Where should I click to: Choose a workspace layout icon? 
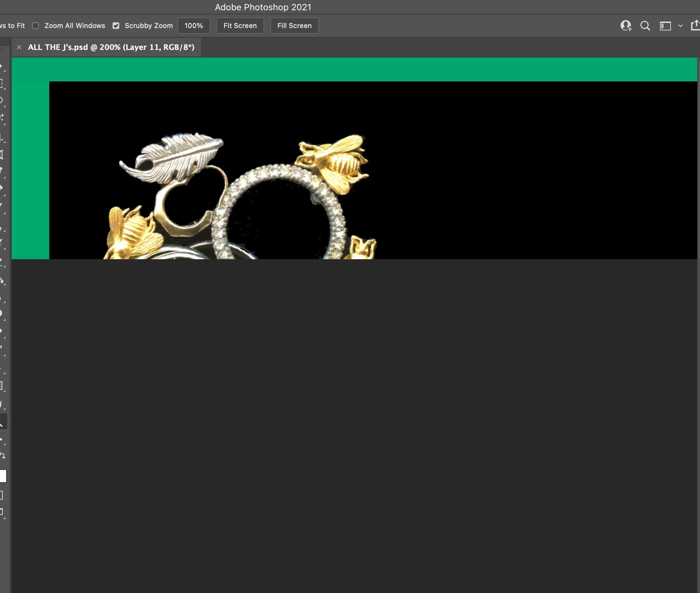pos(665,26)
